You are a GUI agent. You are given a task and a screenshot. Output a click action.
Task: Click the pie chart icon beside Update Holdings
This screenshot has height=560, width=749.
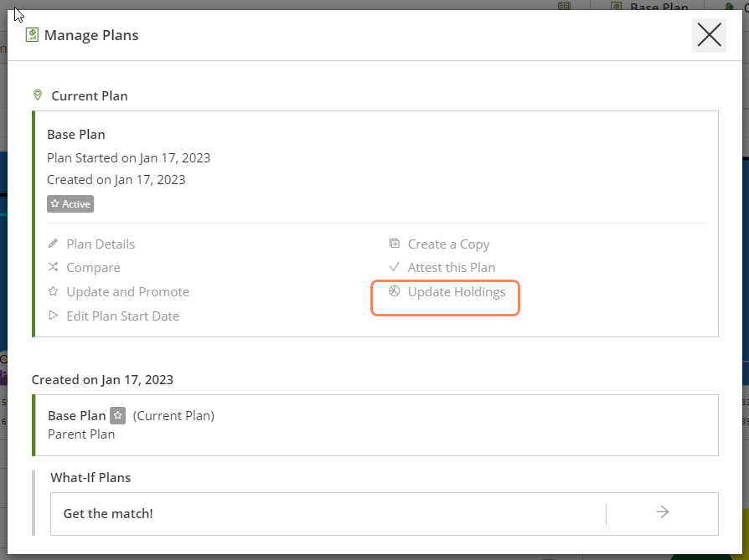pos(394,291)
